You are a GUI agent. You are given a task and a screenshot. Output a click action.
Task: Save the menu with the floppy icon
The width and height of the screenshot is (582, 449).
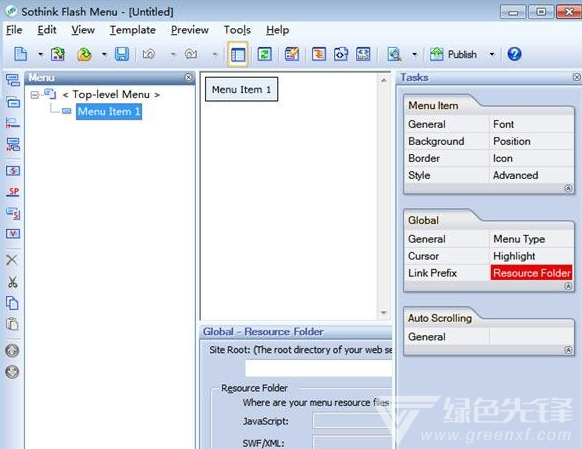click(122, 54)
